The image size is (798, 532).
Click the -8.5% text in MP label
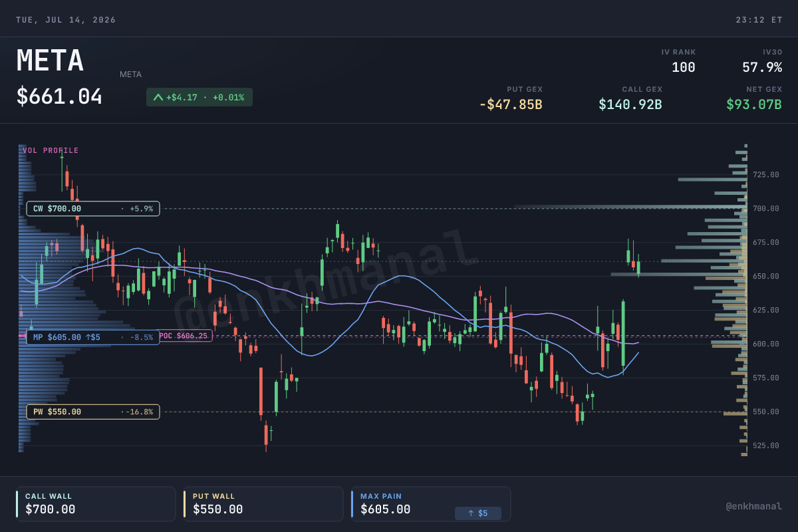tap(141, 337)
